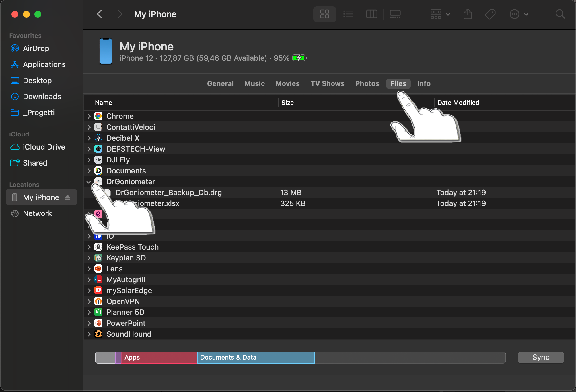
Task: Switch to gallery view
Action: (395, 14)
